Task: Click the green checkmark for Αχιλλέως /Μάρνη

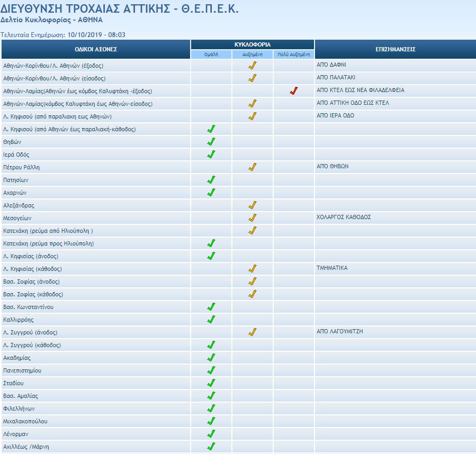Action: point(211,447)
